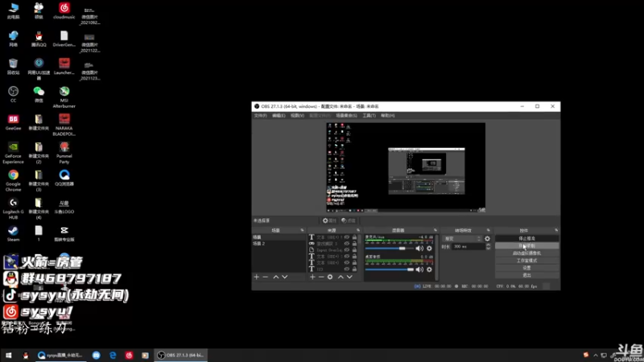The width and height of the screenshot is (644, 362).
Task: Move source down with the down arrow under the 来源 list
Action: coord(349,277)
